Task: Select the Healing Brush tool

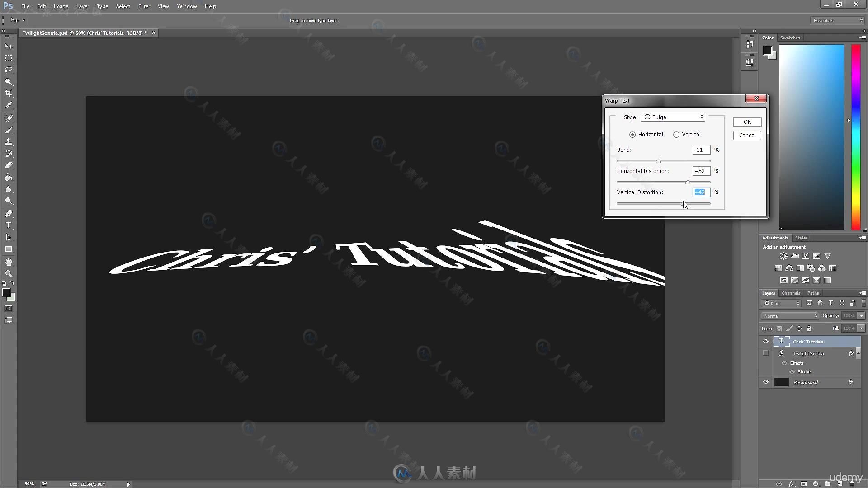Action: click(x=9, y=118)
